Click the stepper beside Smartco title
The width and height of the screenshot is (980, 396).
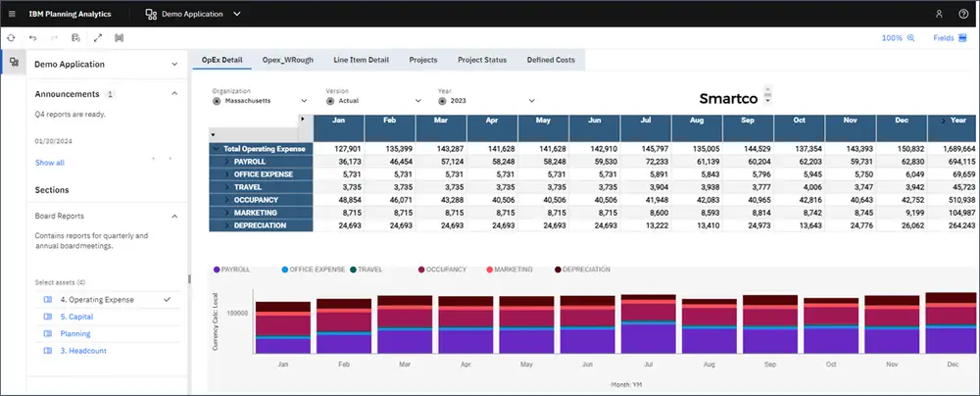pyautogui.click(x=767, y=95)
